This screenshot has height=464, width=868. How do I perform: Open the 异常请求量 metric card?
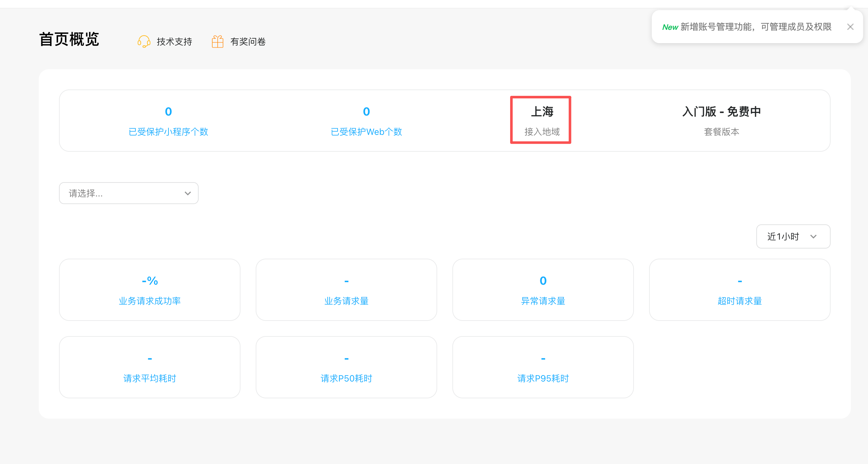pos(543,290)
